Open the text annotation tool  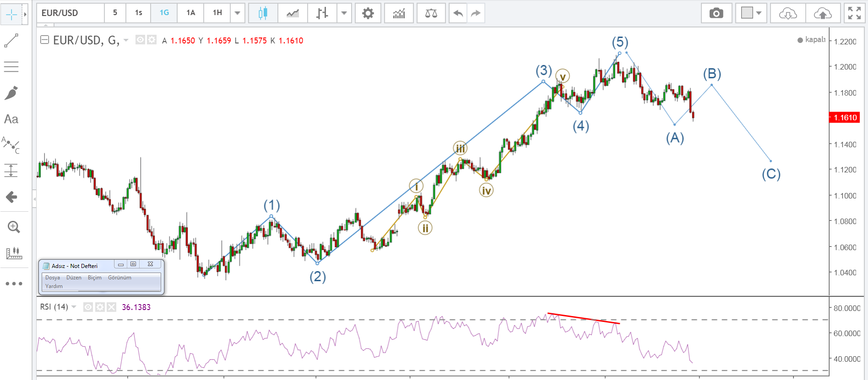click(x=11, y=119)
